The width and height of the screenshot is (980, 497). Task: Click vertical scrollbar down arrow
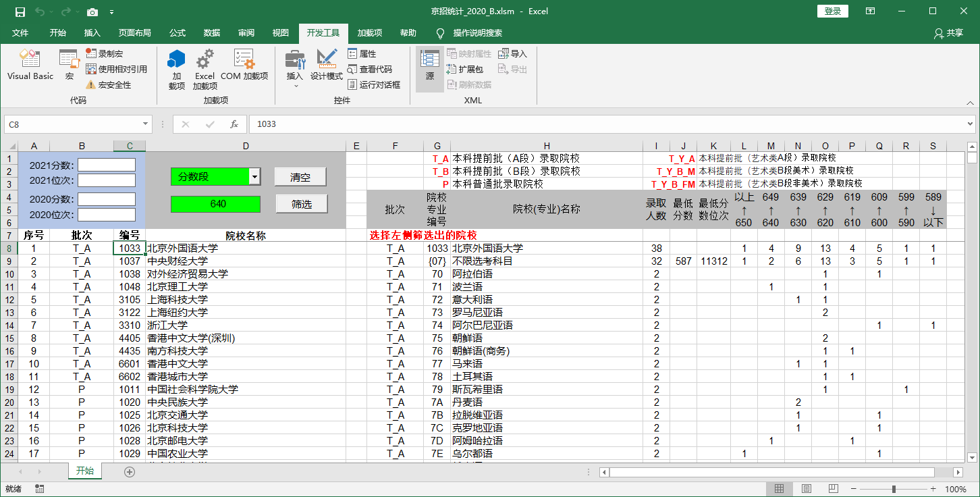click(972, 456)
